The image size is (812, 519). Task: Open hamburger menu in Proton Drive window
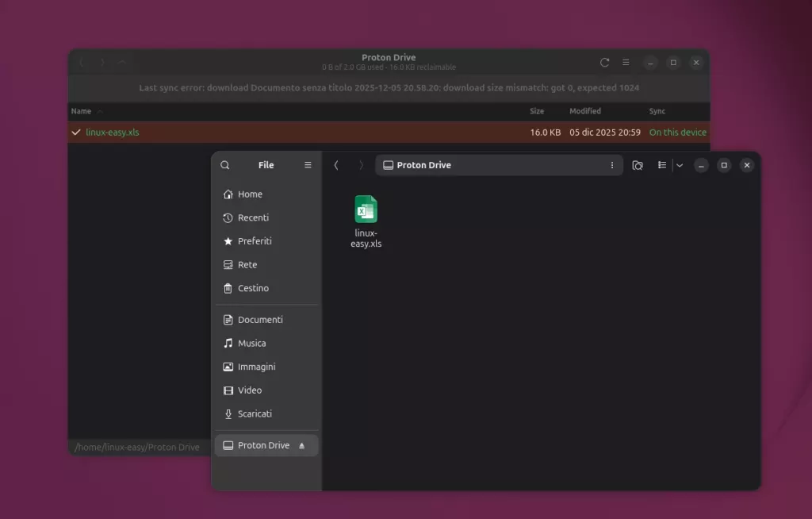[626, 62]
